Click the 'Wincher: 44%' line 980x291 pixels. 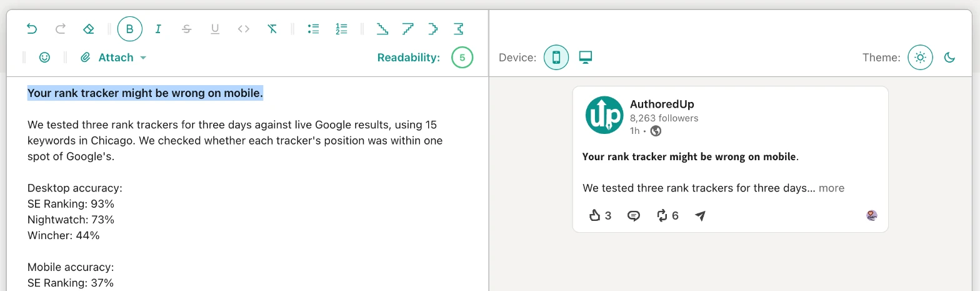(x=64, y=235)
